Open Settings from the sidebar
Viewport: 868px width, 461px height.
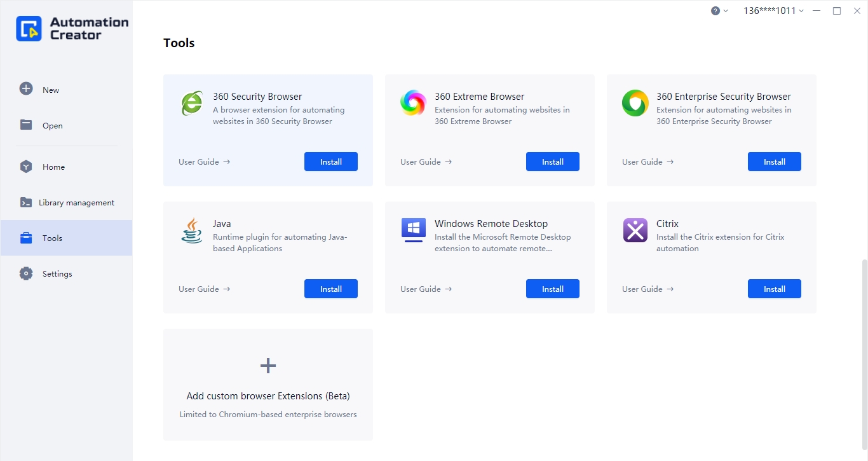point(66,273)
